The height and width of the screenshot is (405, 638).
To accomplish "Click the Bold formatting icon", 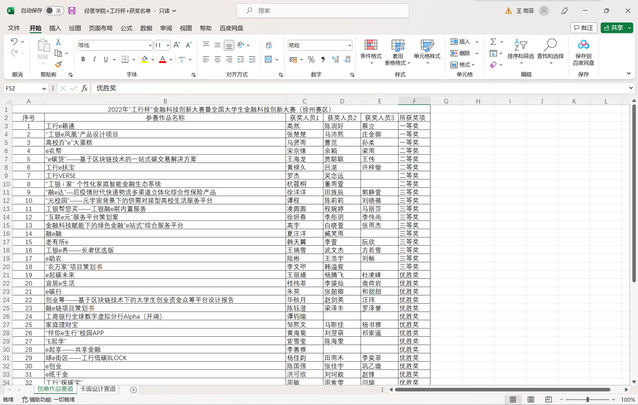I will (x=81, y=60).
